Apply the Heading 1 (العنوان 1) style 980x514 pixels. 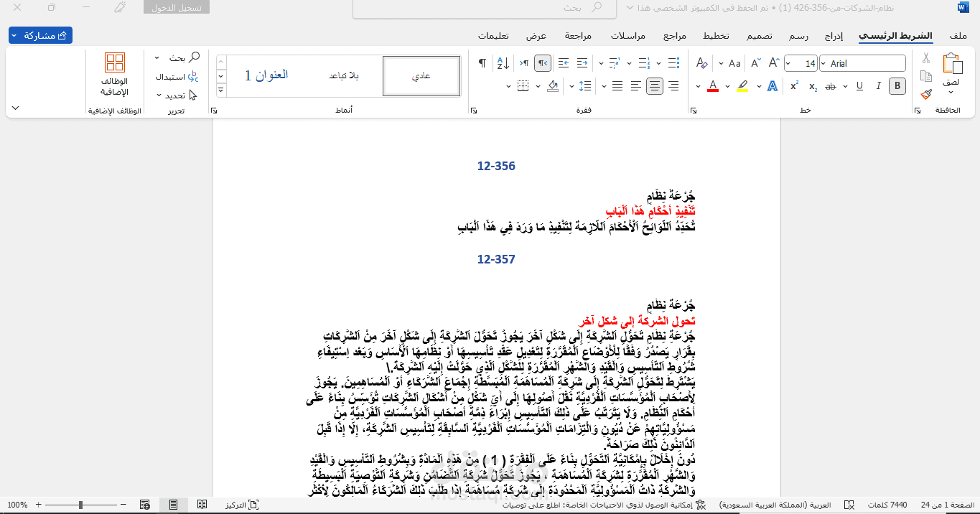(x=266, y=76)
